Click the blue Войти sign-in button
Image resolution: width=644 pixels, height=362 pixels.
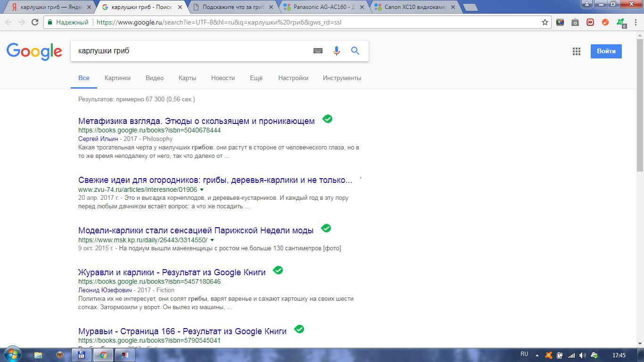click(606, 51)
